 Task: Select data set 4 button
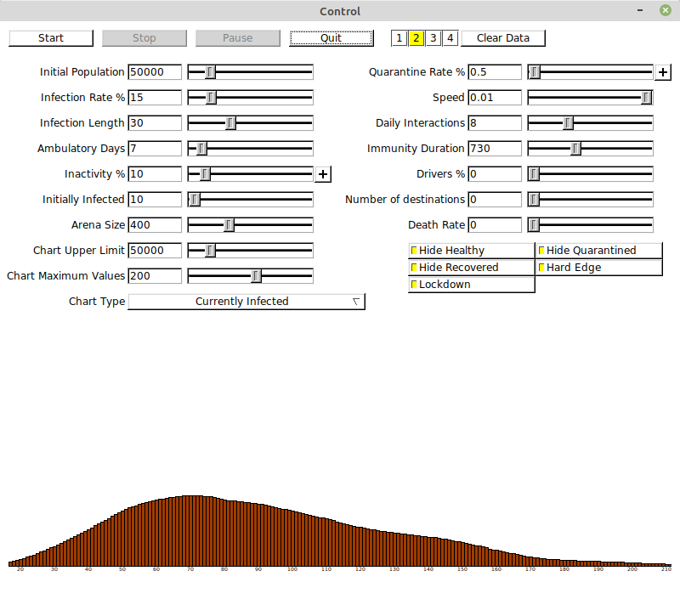point(450,38)
